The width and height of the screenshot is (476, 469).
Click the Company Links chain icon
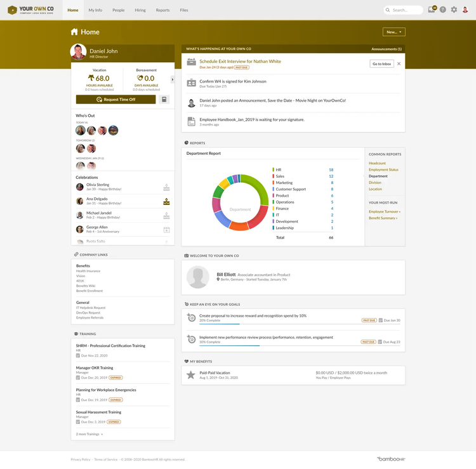(x=76, y=254)
